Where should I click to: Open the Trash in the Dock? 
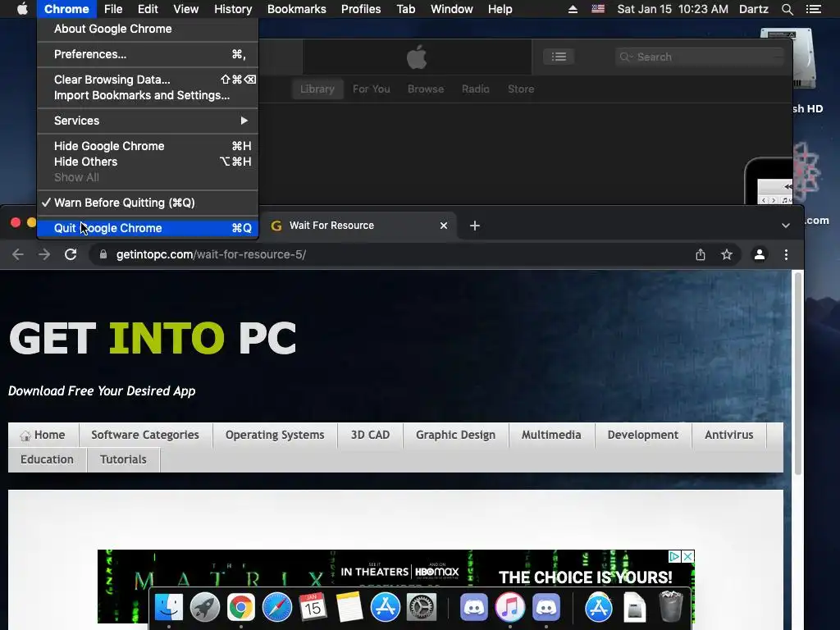tap(671, 606)
